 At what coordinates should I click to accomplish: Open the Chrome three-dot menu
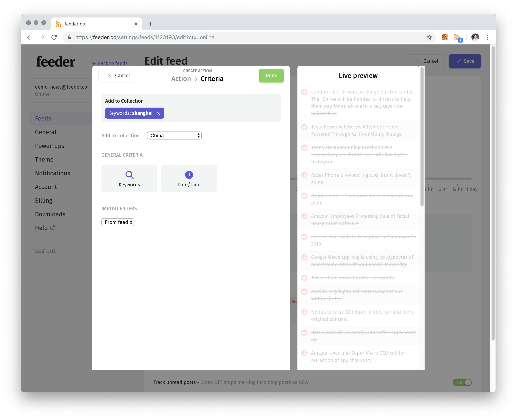point(487,37)
